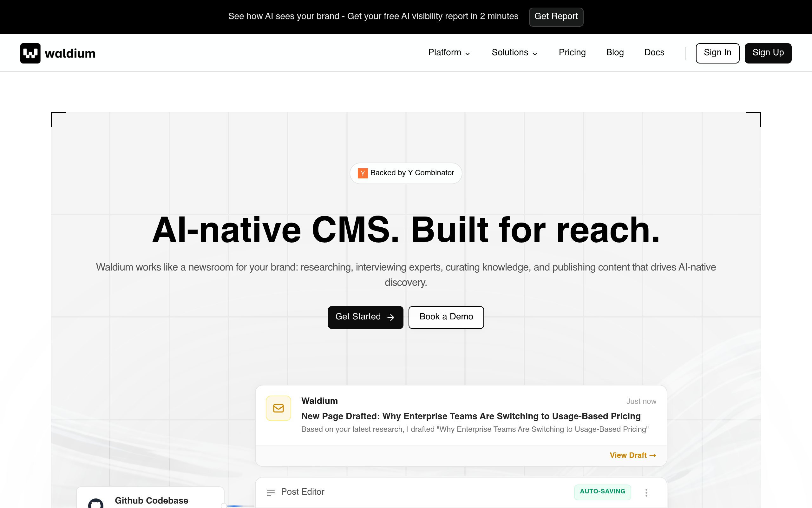The width and height of the screenshot is (812, 508).
Task: Open the Pricing page
Action: [x=572, y=53]
